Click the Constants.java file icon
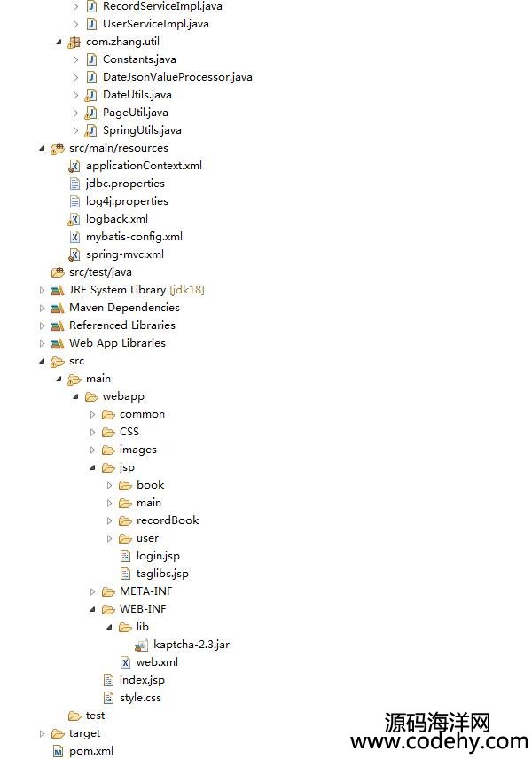 91,59
